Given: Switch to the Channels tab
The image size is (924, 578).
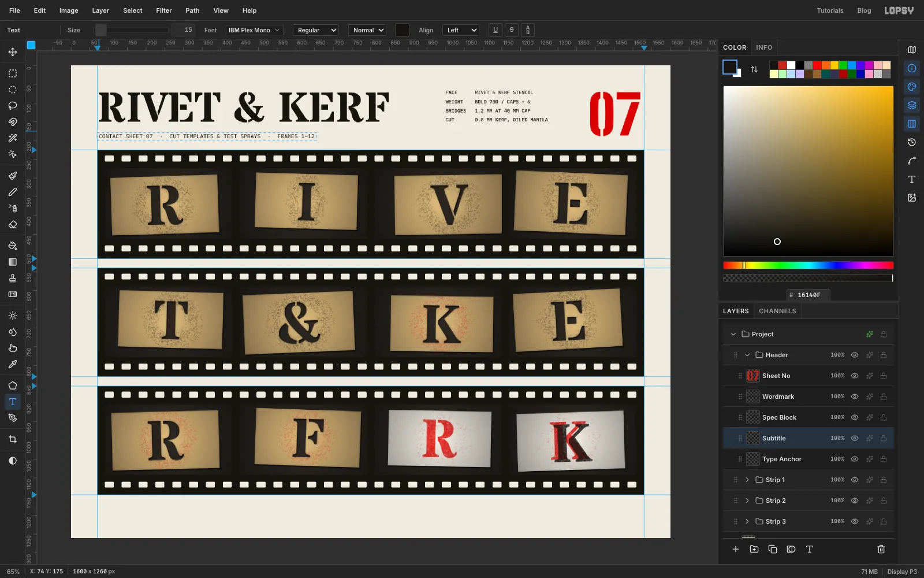Looking at the screenshot, I should tap(777, 311).
